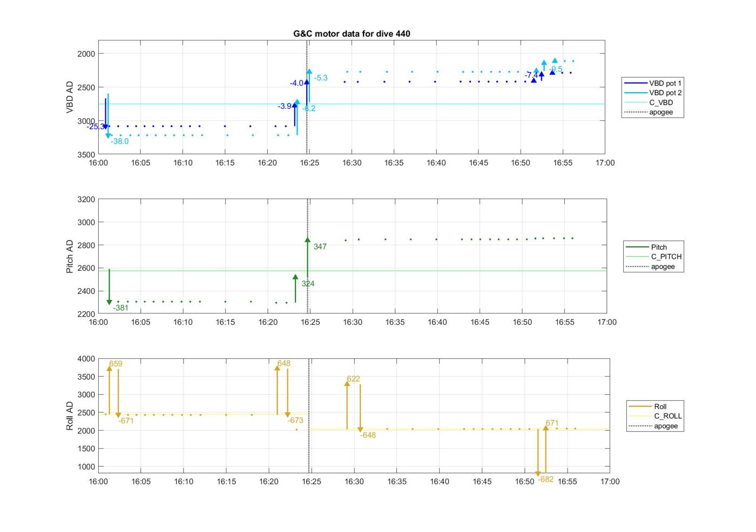
Task: Click the "-682" roll move label
Action: [545, 479]
